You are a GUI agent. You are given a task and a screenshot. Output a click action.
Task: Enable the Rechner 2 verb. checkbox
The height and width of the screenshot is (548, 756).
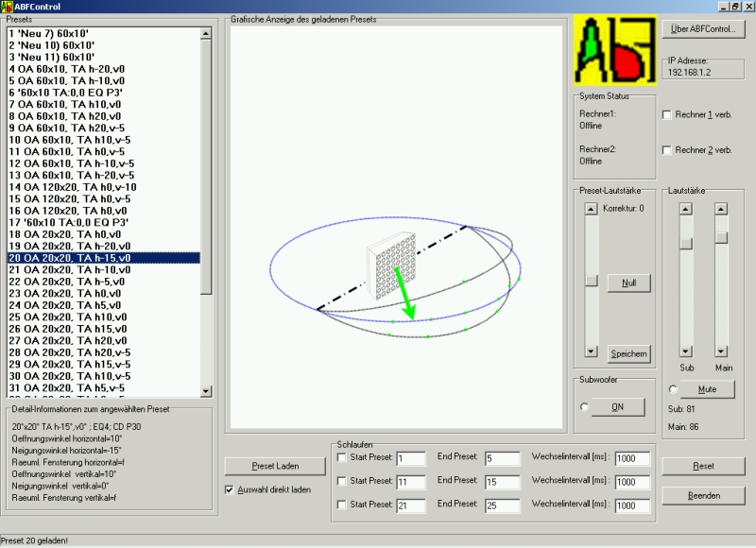click(x=667, y=150)
